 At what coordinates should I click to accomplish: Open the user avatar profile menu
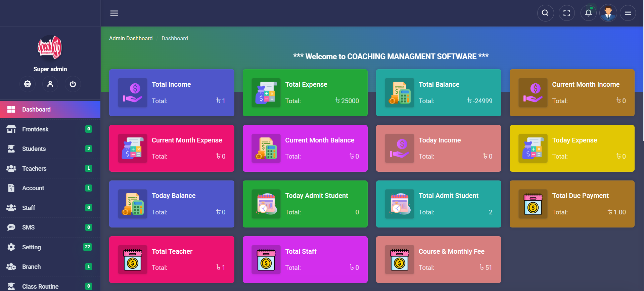pyautogui.click(x=608, y=13)
